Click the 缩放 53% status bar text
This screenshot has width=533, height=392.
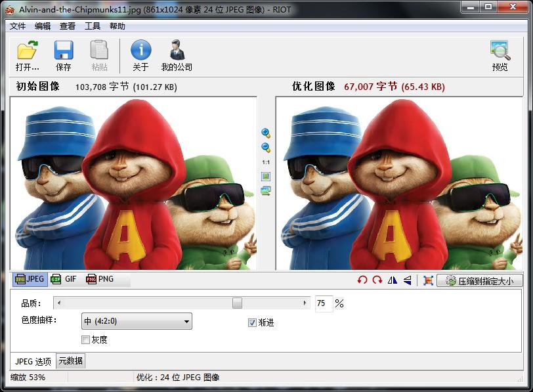point(28,377)
